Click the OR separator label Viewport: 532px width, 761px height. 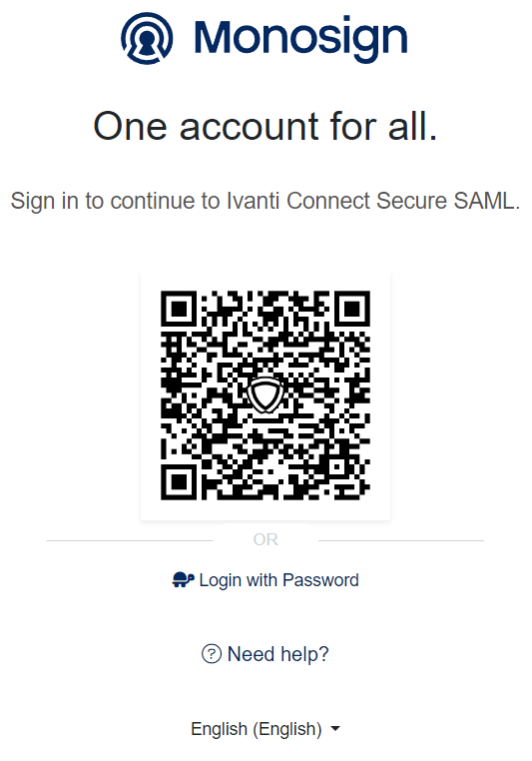point(266,539)
